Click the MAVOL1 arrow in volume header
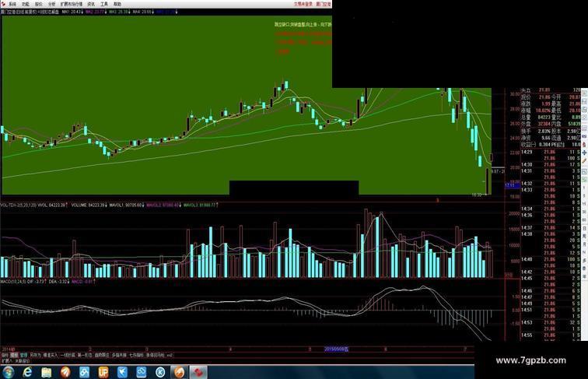588x379 pixels. point(144,205)
